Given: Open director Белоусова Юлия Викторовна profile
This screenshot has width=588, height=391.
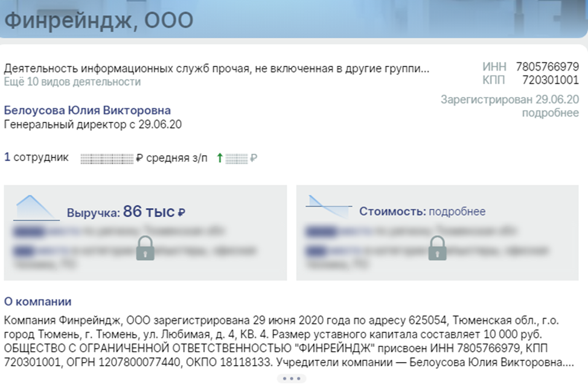Looking at the screenshot, I should coord(88,110).
